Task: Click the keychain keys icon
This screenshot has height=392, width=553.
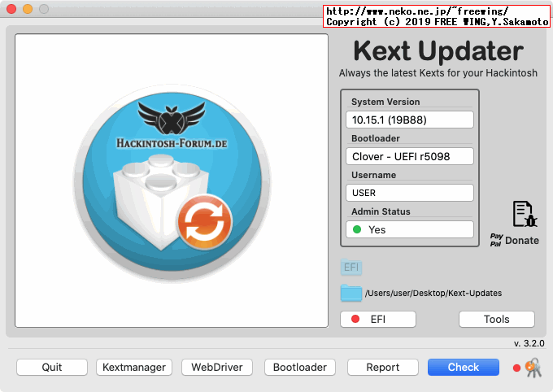Action: pyautogui.click(x=533, y=368)
